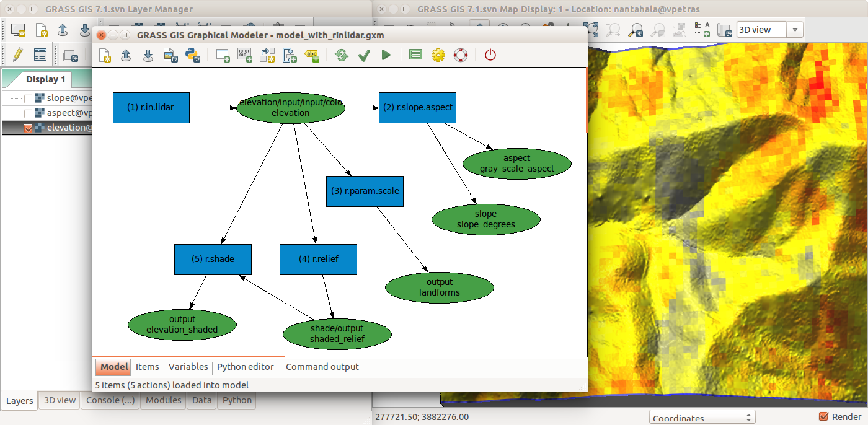868x425 pixels.
Task: Save display to file icon in Map Display
Action: coord(724,30)
